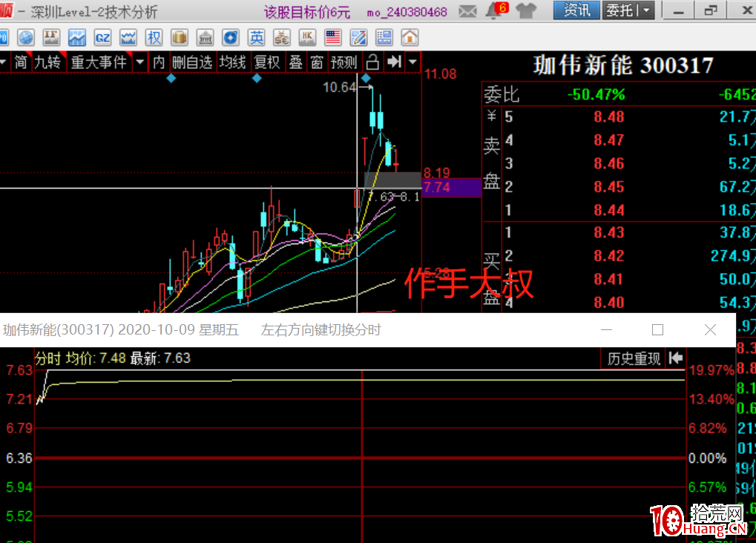Image resolution: width=756 pixels, height=543 pixels.
Task: Toggle the chart lock icon
Action: [x=372, y=62]
